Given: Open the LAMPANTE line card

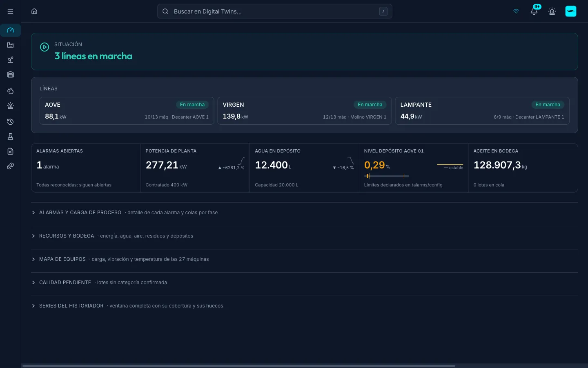Looking at the screenshot, I should click(482, 111).
